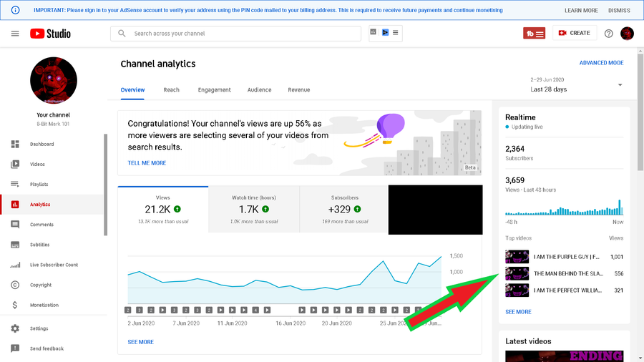Click the 3,659 Views last 48 hours value
The width and height of the screenshot is (644, 362).
pos(515,180)
